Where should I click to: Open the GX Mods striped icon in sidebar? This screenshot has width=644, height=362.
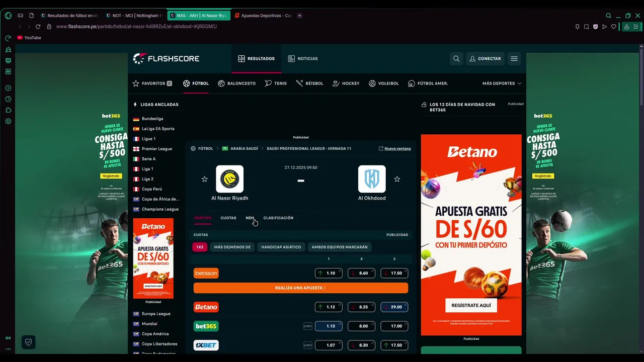(8, 61)
